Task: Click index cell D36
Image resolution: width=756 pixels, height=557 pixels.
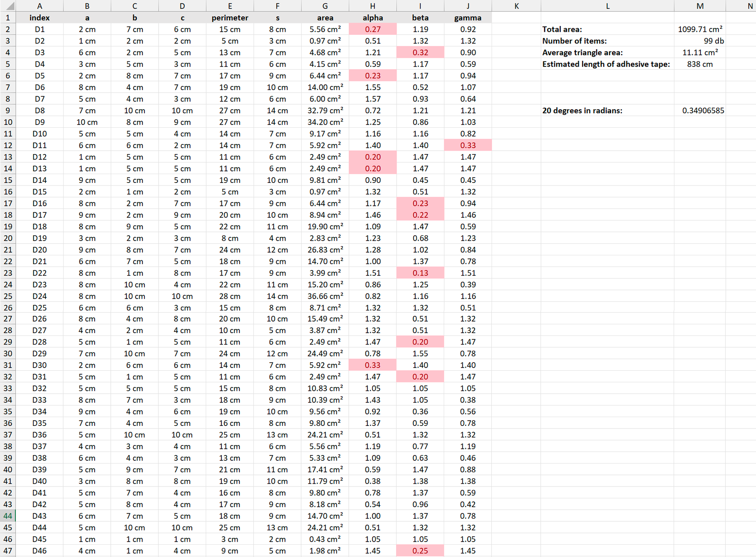Action: point(39,435)
